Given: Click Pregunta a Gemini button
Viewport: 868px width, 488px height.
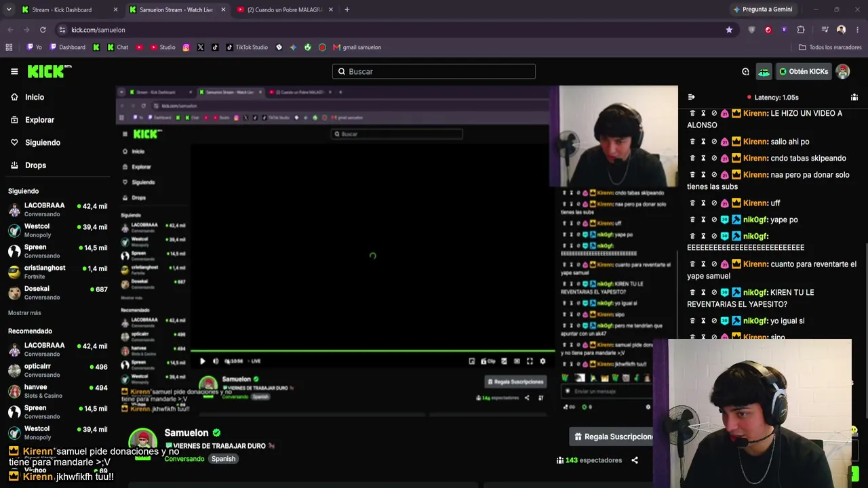Looking at the screenshot, I should [x=763, y=9].
